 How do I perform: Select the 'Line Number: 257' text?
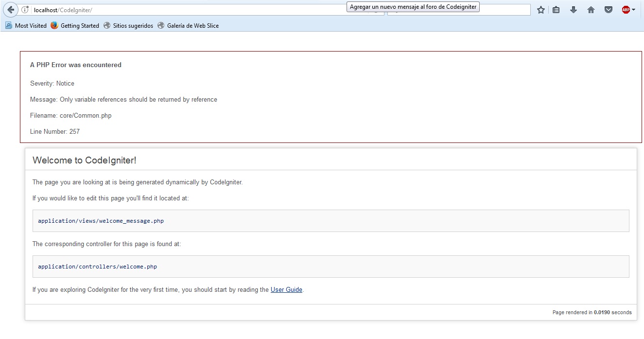coord(55,131)
